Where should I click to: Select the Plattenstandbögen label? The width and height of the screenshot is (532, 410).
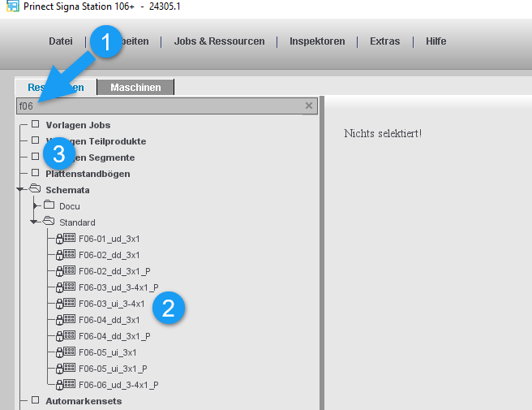tap(88, 174)
